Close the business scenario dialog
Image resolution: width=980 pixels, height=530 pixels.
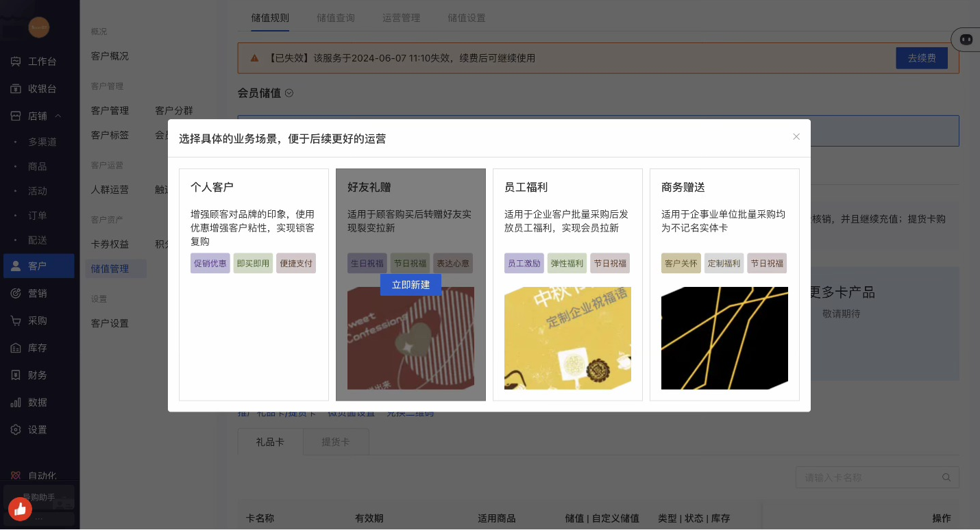tap(796, 137)
